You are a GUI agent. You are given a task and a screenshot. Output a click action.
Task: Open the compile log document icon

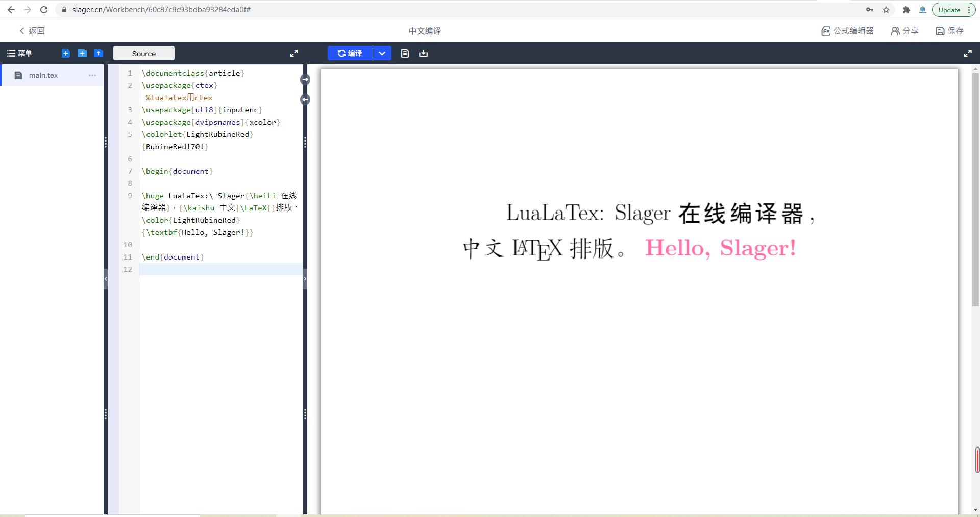tap(404, 53)
